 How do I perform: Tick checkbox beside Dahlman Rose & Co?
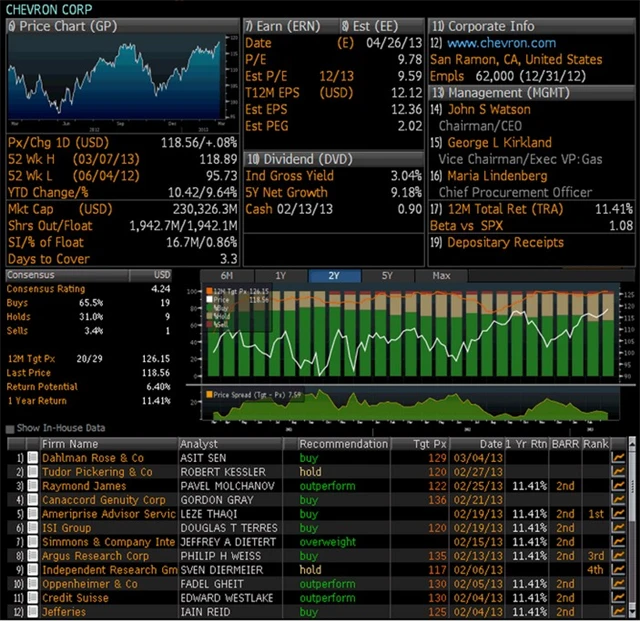[32, 458]
